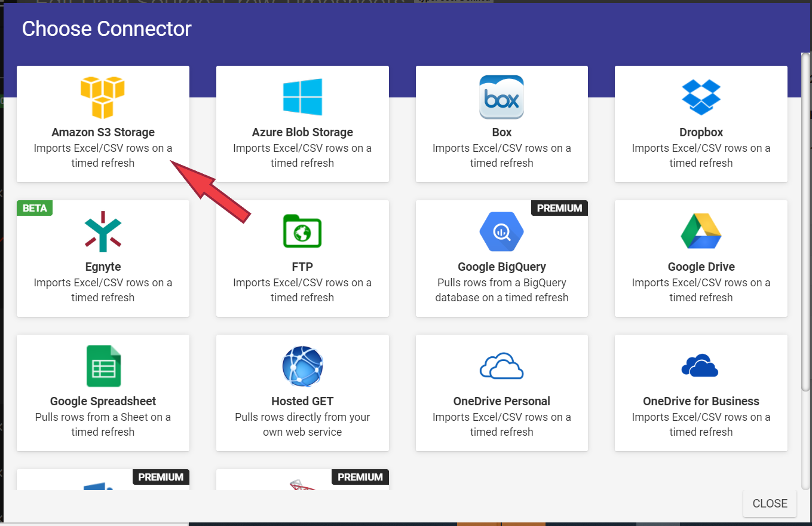
Task: Click the Google BigQuery hexagon icon
Action: tap(502, 231)
